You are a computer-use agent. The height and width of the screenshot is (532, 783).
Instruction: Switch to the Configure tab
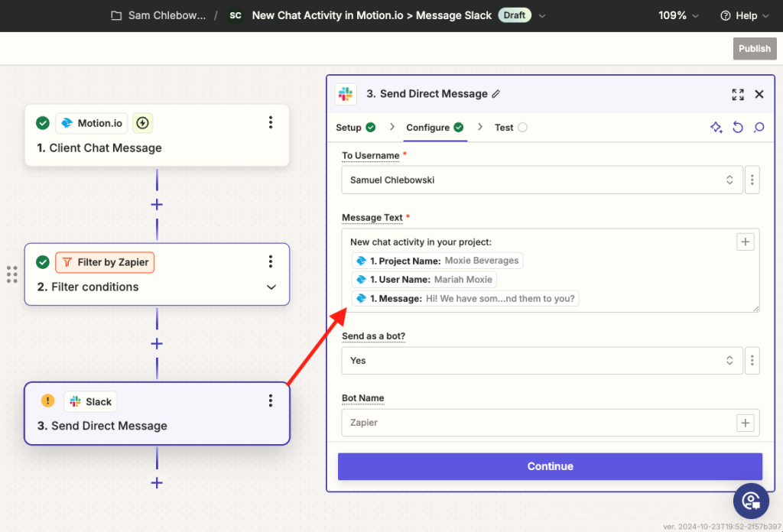(x=435, y=127)
